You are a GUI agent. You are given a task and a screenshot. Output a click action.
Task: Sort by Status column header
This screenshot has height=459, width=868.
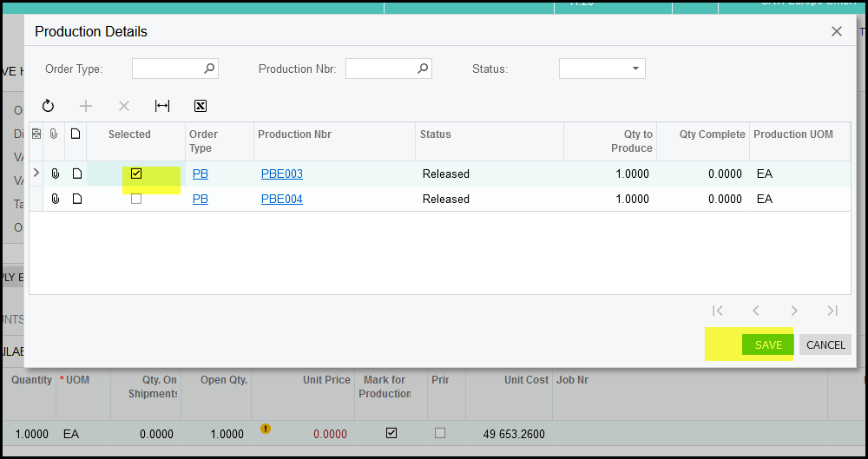click(436, 134)
